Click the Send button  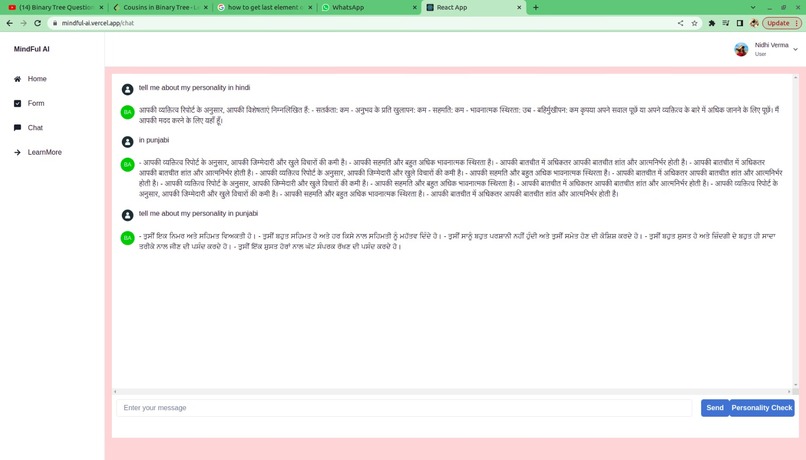(715, 408)
